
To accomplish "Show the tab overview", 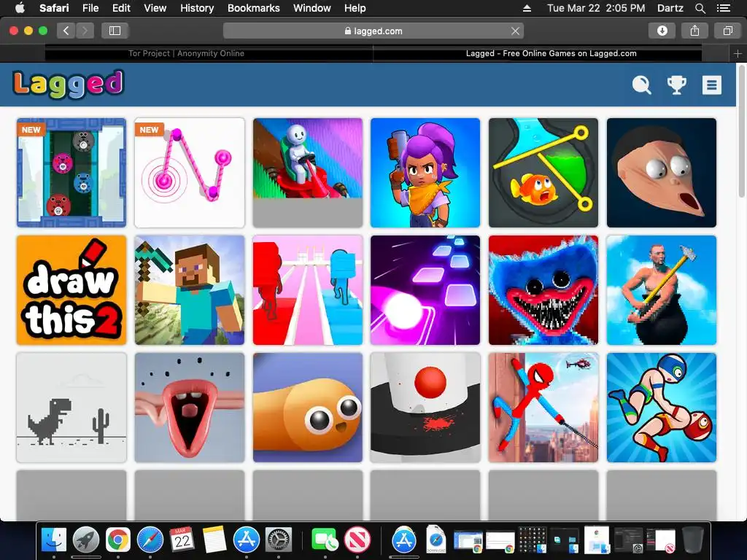I will (727, 31).
